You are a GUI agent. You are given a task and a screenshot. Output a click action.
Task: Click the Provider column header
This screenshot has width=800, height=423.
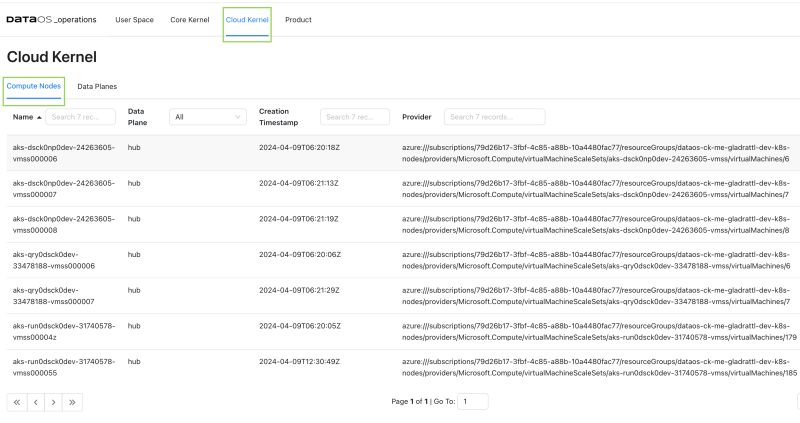coord(416,117)
